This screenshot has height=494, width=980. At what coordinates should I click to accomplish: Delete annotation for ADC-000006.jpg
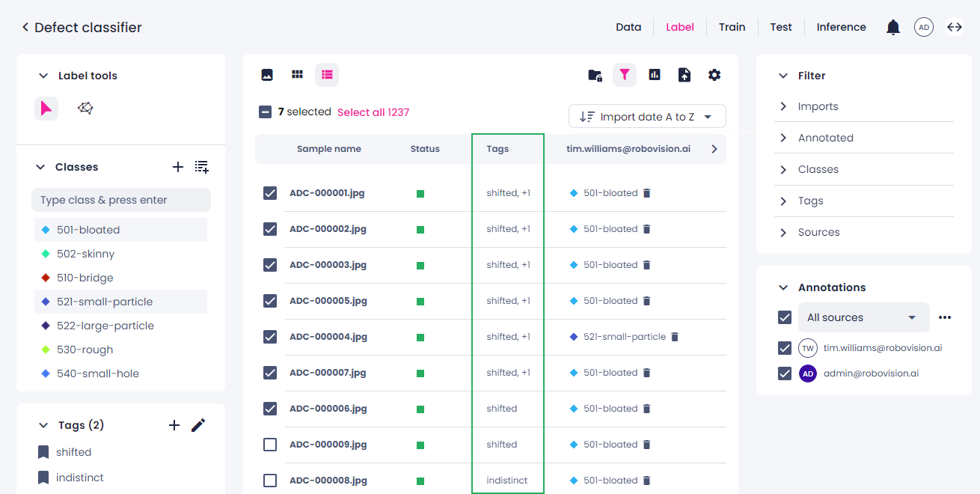coord(647,409)
